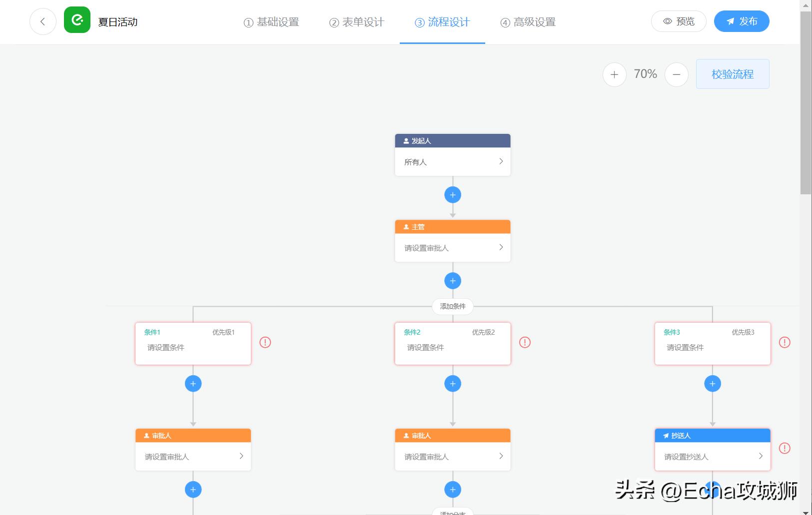Viewport: 812px width, 515px height.
Task: Click the plus node below 主管 card
Action: coord(452,280)
